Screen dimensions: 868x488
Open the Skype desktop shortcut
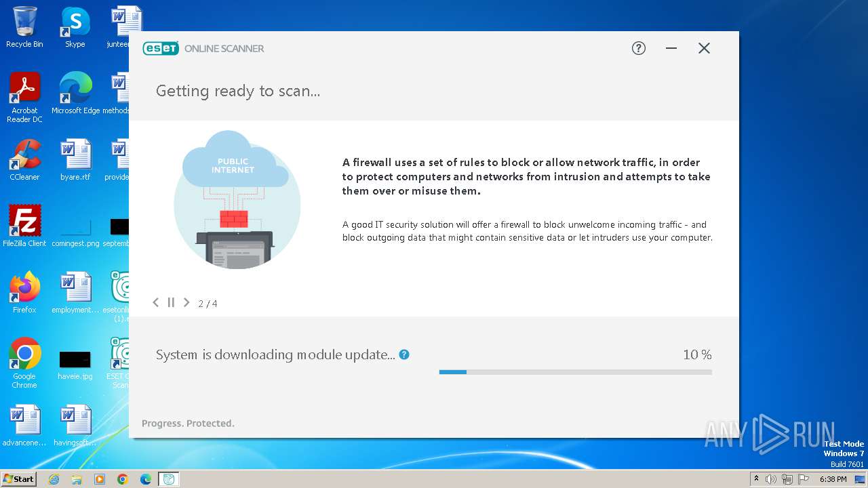point(75,27)
